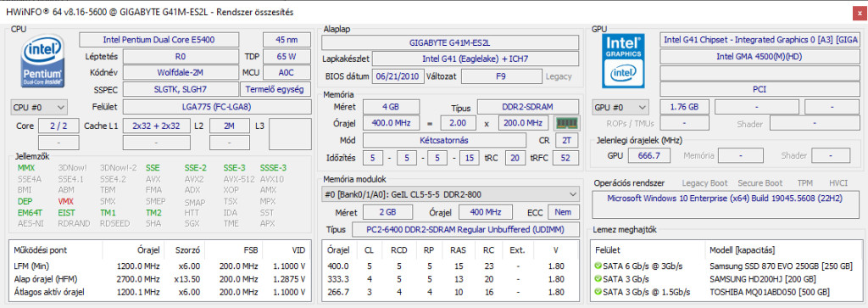Open the GPU #0 selector dropdown

coord(620,107)
